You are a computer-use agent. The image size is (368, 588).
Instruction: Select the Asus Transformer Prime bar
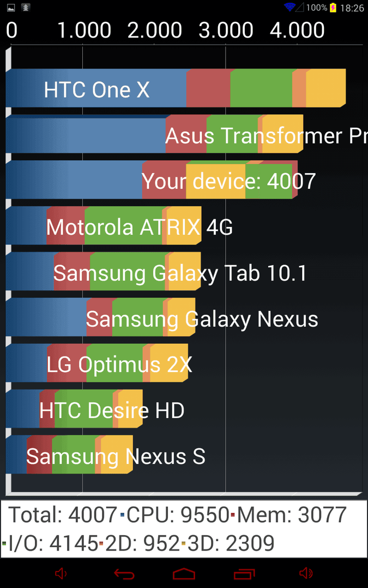tap(154, 134)
